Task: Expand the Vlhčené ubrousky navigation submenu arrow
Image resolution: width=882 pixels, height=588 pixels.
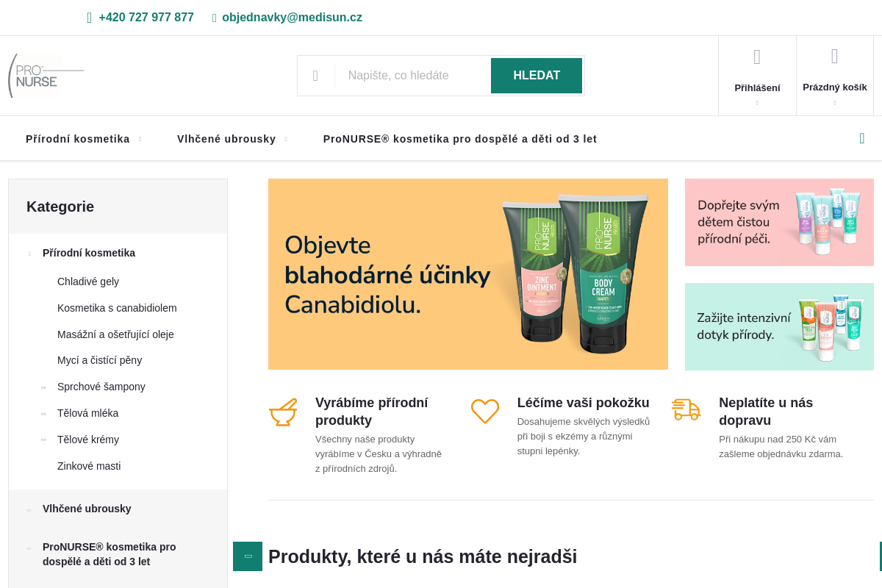Action: pyautogui.click(x=286, y=139)
